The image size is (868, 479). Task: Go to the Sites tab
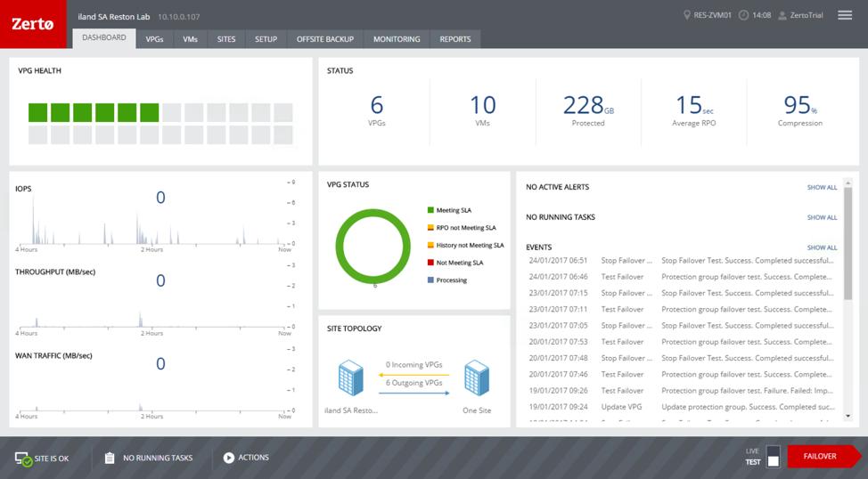pos(226,39)
